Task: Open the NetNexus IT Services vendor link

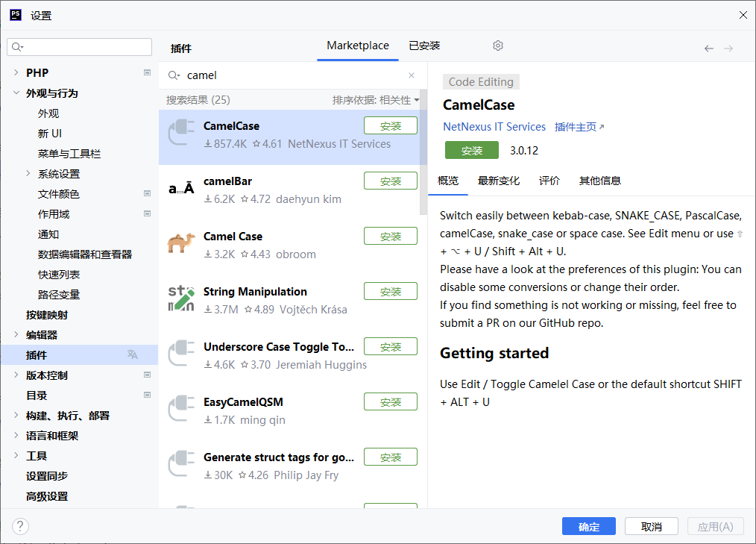Action: (494, 127)
